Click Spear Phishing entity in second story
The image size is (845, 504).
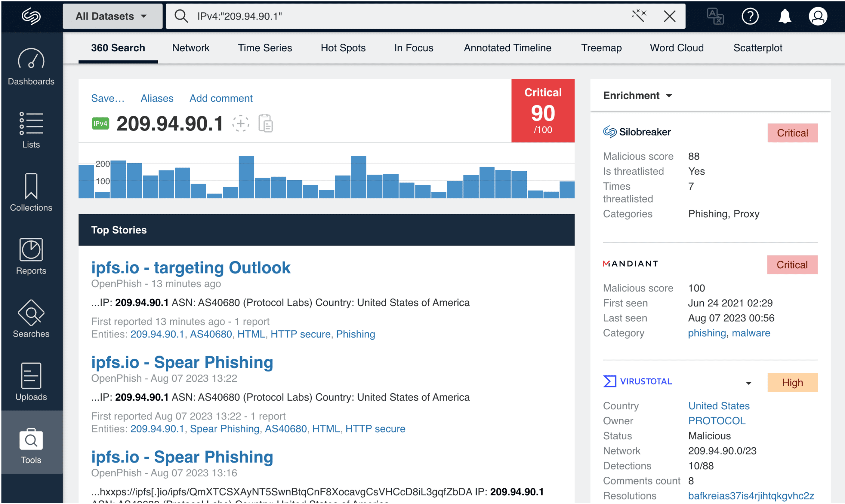tap(225, 429)
